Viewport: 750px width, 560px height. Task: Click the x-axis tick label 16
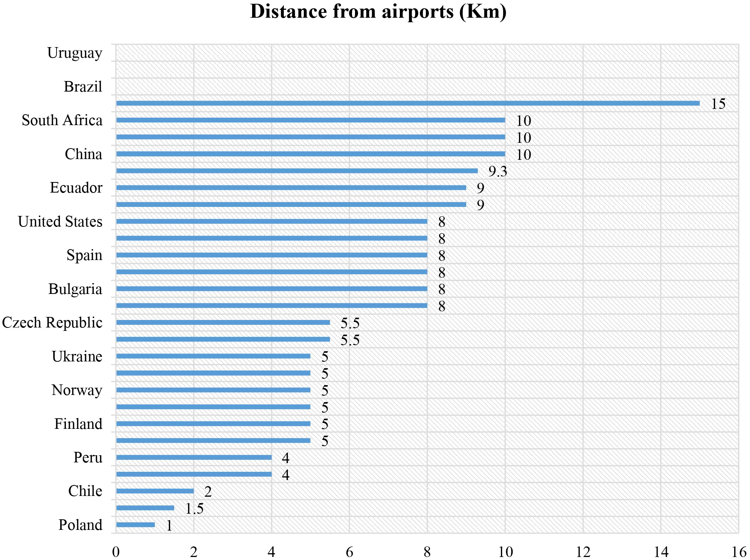739,552
